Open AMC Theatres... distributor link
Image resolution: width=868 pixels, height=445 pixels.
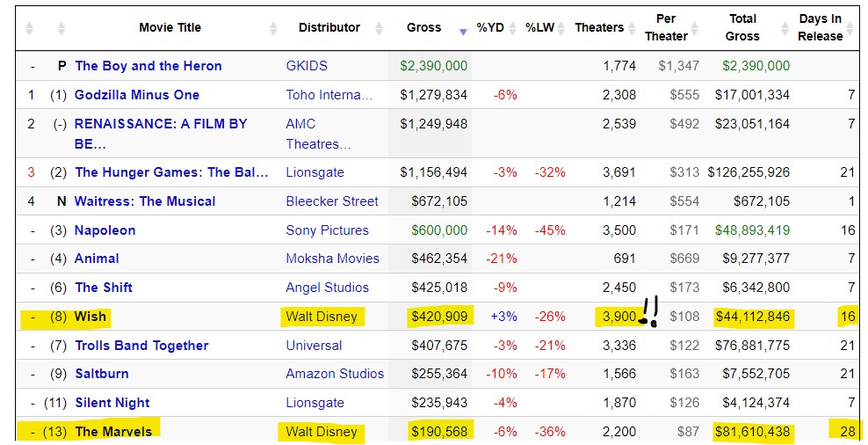pyautogui.click(x=318, y=134)
